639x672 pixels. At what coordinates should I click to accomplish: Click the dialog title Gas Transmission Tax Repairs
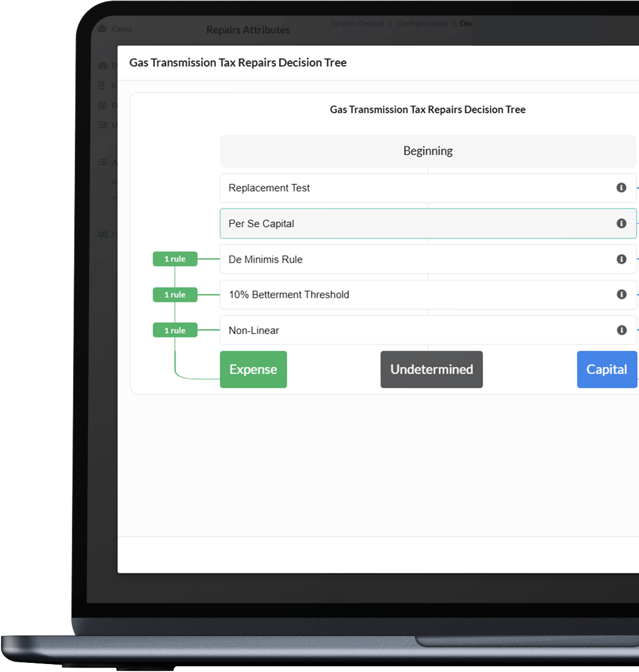click(238, 63)
